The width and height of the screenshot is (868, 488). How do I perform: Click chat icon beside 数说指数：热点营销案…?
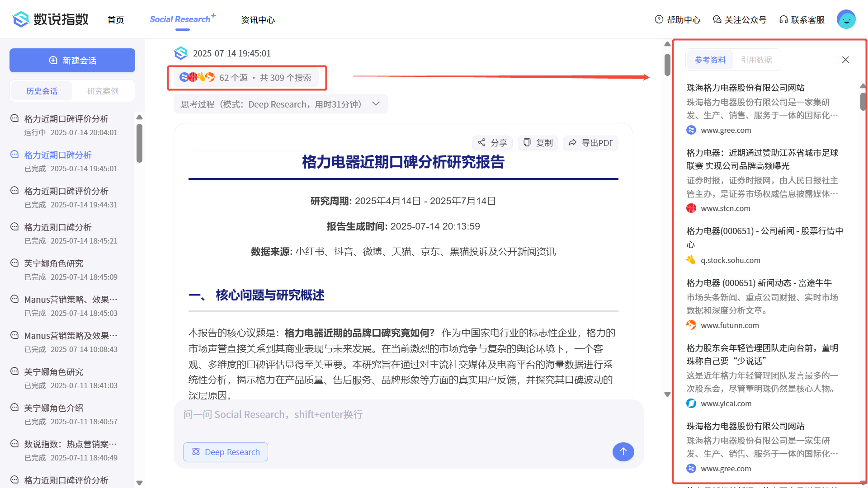(x=14, y=444)
